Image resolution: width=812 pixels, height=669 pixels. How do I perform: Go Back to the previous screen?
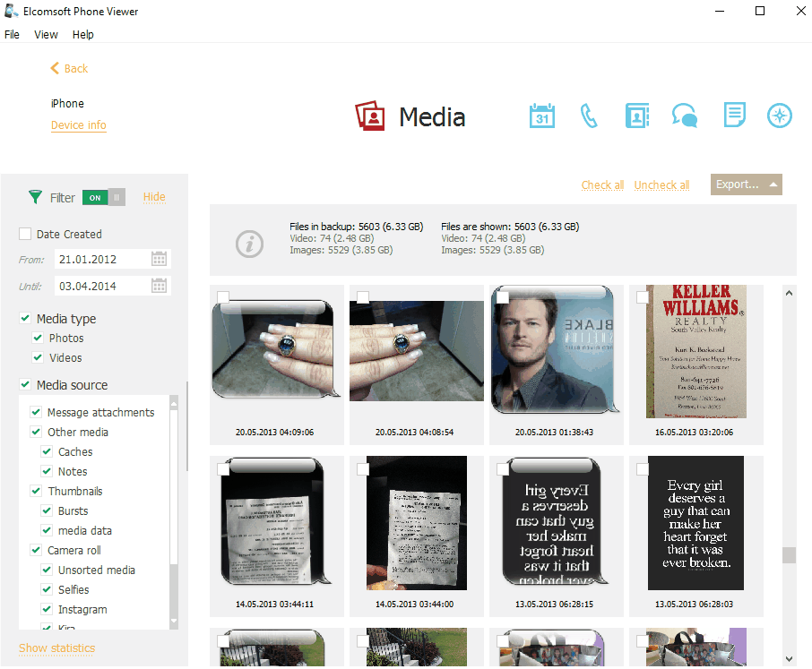[69, 69]
